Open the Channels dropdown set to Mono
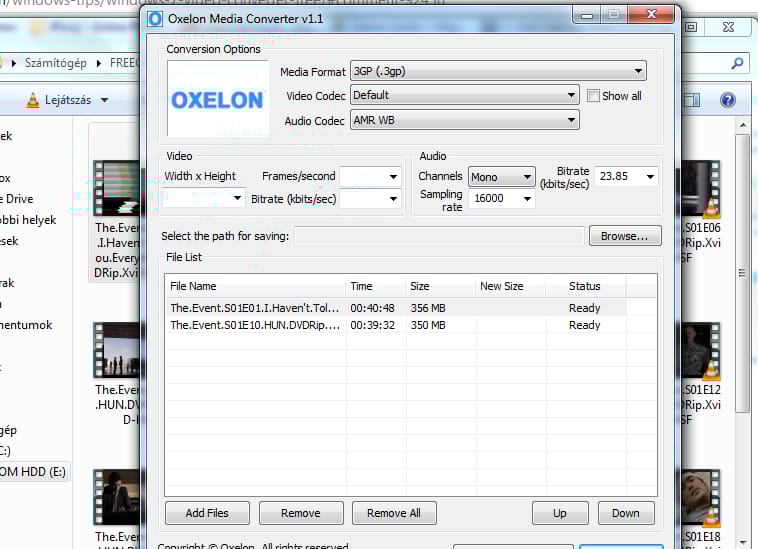 pos(501,177)
